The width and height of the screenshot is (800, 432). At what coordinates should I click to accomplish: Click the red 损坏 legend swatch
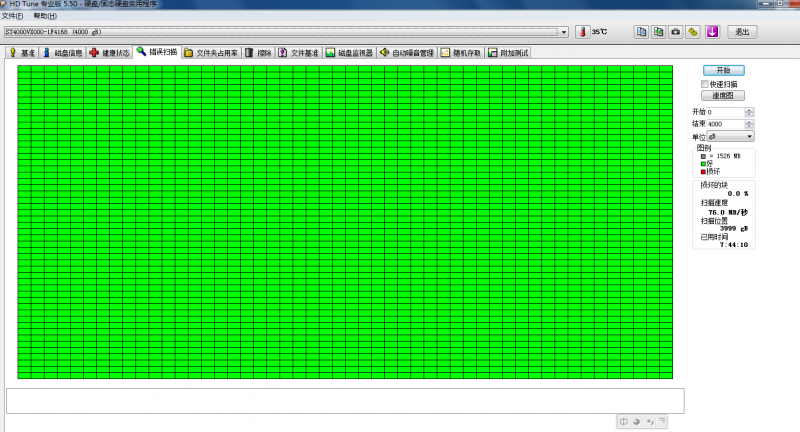pyautogui.click(x=703, y=171)
